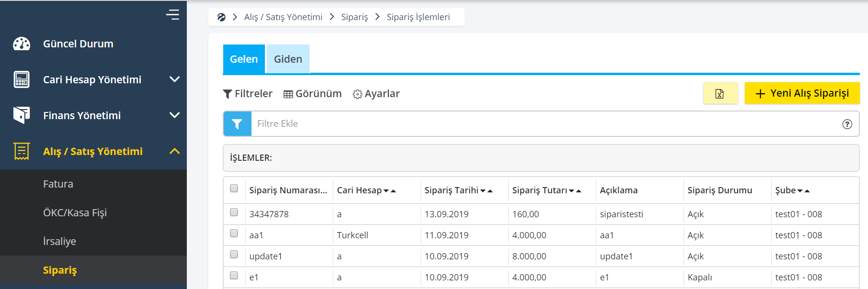Screen dimensions: 868x289
Task: Sort by Cari Hesap column arrows
Action: click(x=390, y=191)
